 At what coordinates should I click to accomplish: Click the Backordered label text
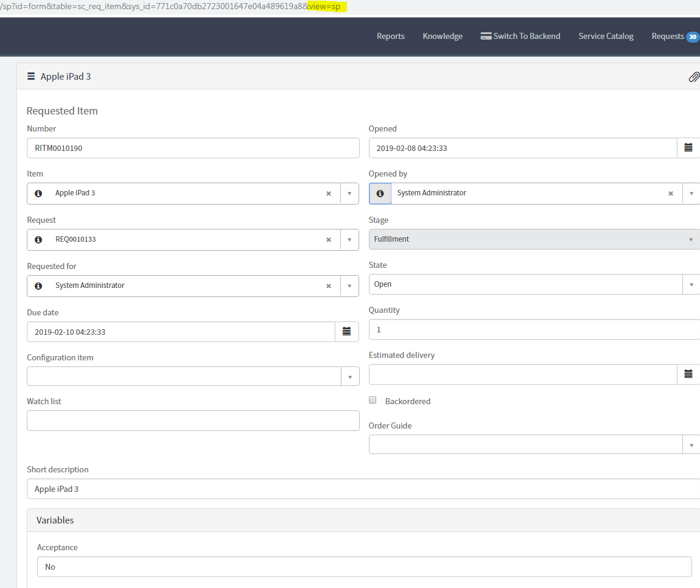click(408, 401)
